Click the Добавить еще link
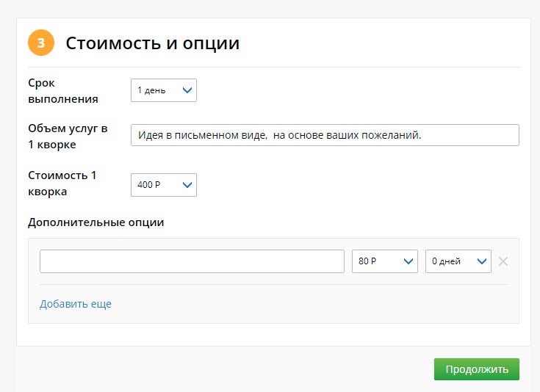Screen dimensions: 540x392 [x=76, y=304]
